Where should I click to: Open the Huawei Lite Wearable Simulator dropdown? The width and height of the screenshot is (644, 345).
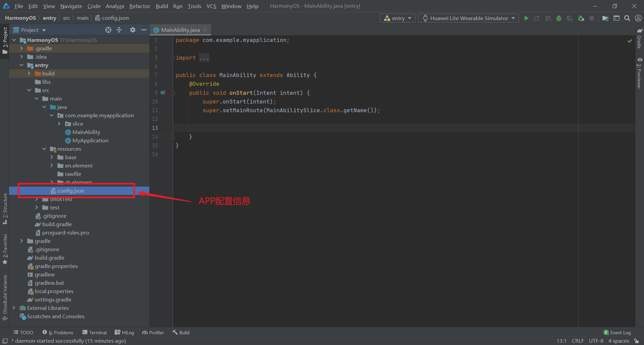469,18
